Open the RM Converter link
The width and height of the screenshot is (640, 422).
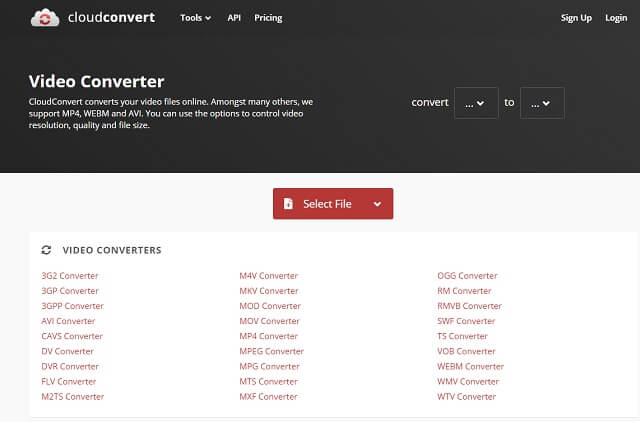point(464,291)
